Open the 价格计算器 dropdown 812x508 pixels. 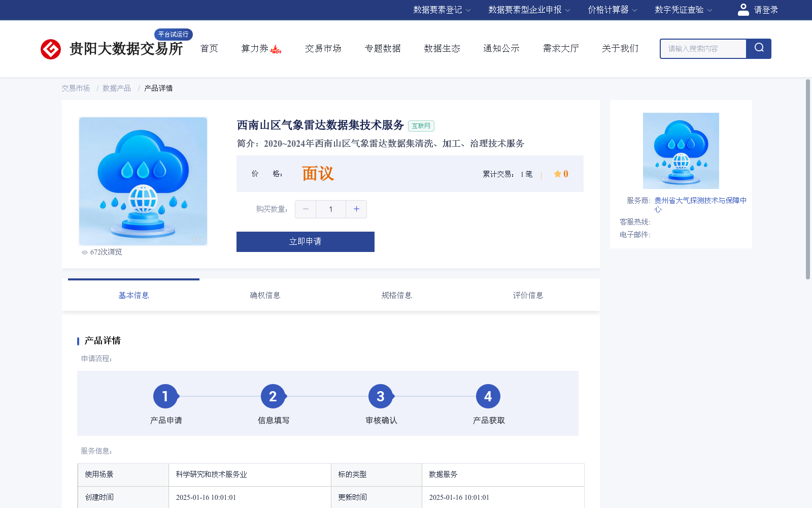pos(612,10)
